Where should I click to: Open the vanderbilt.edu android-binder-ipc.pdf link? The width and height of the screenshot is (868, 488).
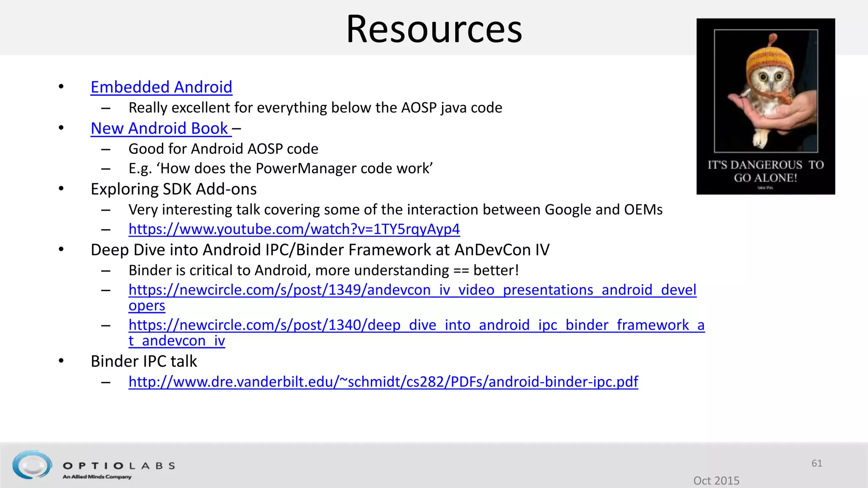click(383, 382)
